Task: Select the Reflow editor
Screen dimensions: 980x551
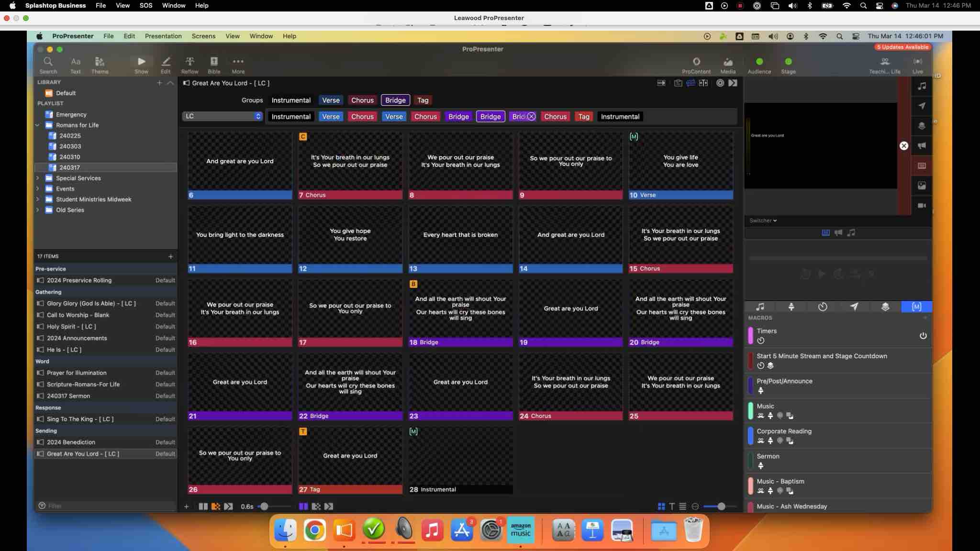Action: pos(189,65)
